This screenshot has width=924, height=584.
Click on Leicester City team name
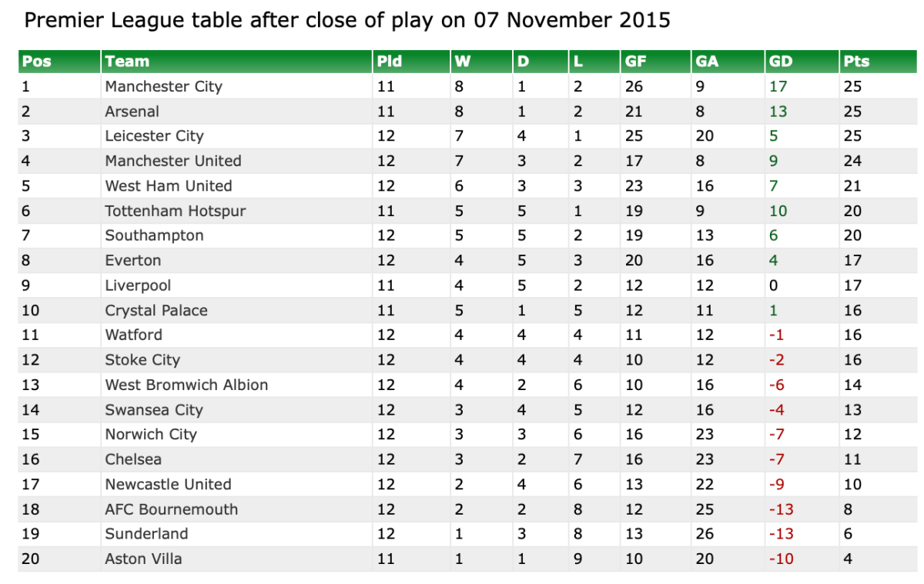154,136
